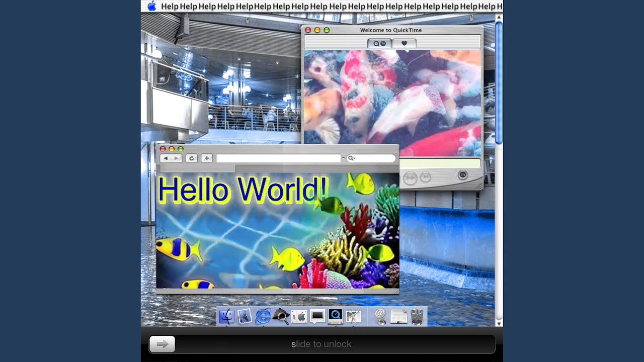Click the Hello World! heading text

click(243, 190)
